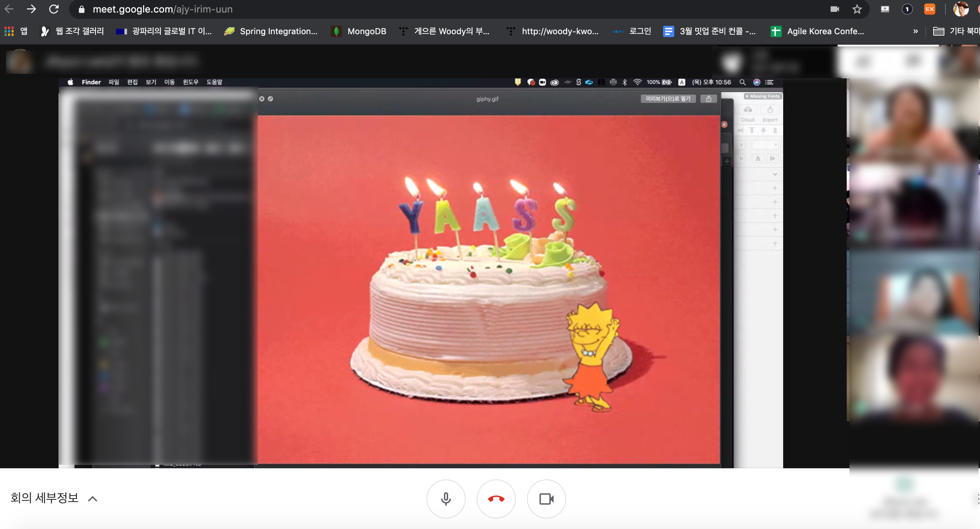Go forward using the browser arrow

pyautogui.click(x=31, y=9)
